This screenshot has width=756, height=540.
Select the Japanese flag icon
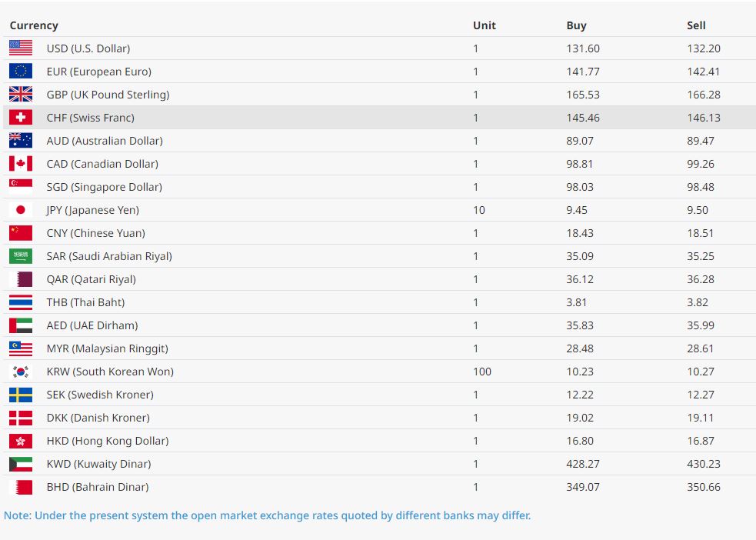pos(21,210)
